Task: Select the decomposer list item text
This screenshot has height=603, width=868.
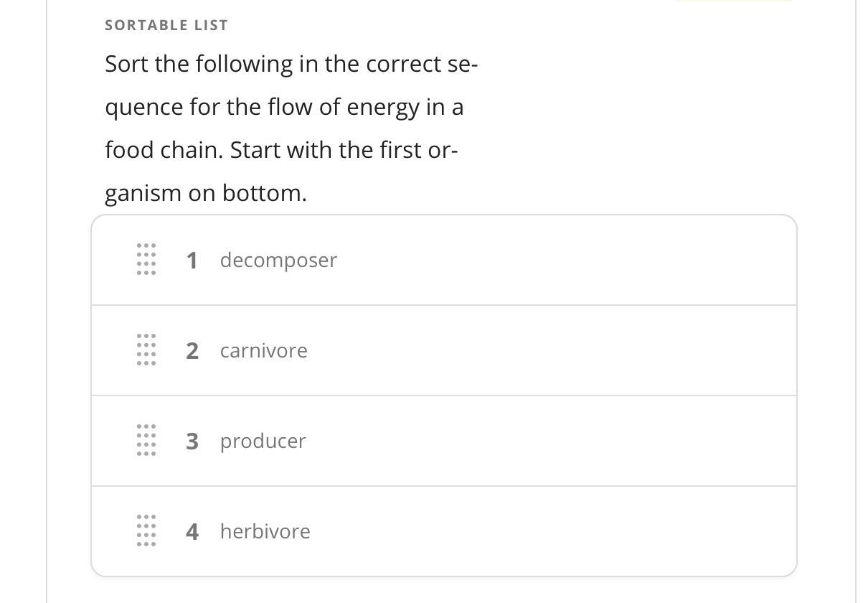Action: 278,260
